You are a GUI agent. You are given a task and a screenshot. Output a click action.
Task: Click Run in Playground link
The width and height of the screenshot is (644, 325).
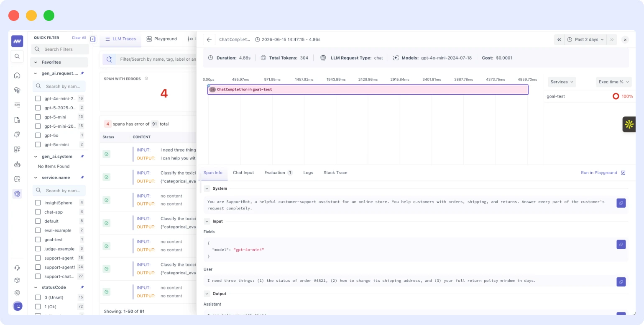603,173
